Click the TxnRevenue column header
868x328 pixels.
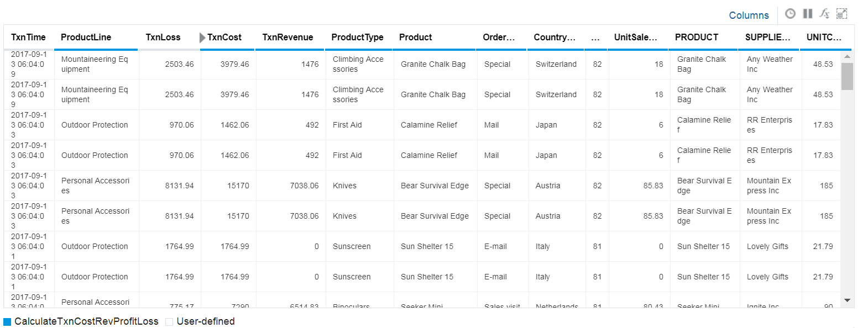[x=287, y=38]
